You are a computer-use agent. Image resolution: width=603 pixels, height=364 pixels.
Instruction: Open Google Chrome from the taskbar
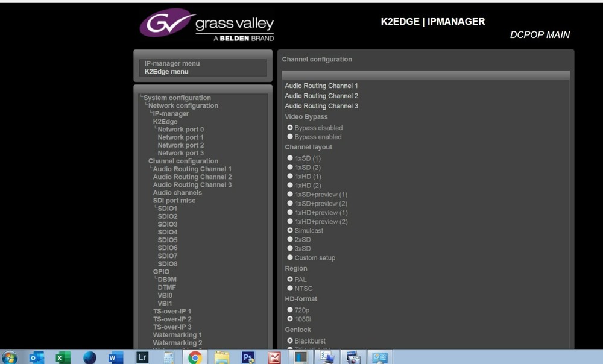pyautogui.click(x=194, y=356)
